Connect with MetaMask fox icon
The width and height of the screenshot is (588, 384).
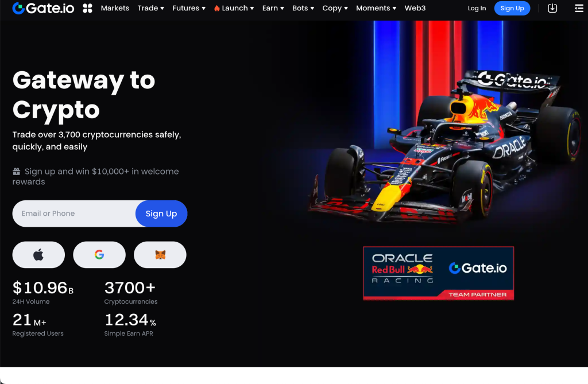[160, 255]
